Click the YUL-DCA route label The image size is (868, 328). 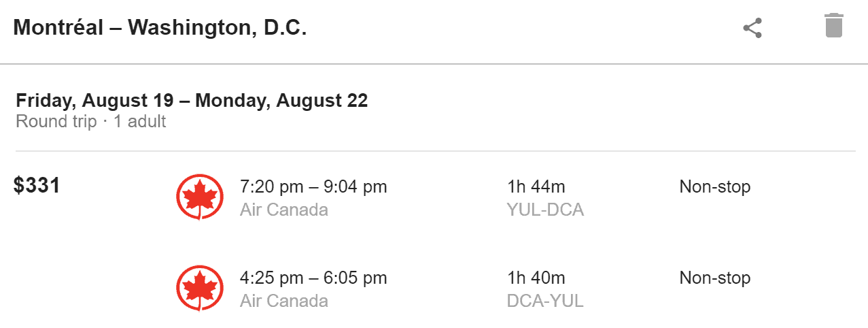tap(545, 210)
